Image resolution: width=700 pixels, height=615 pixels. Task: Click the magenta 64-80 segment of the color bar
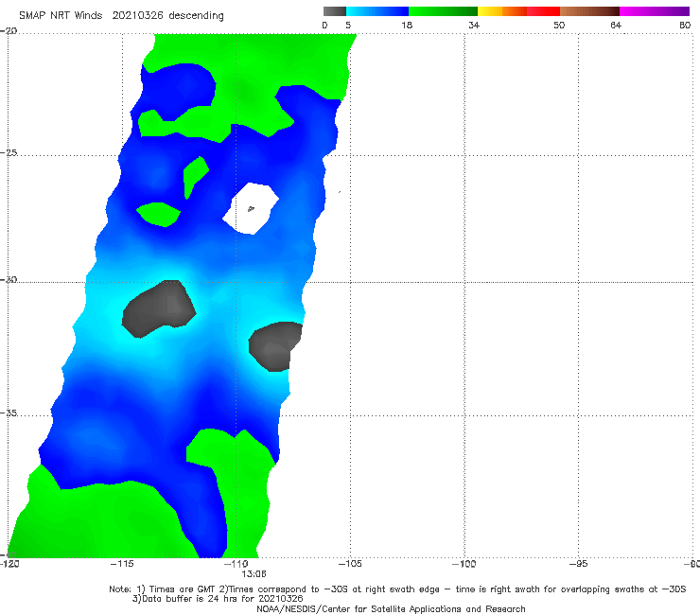655,11
